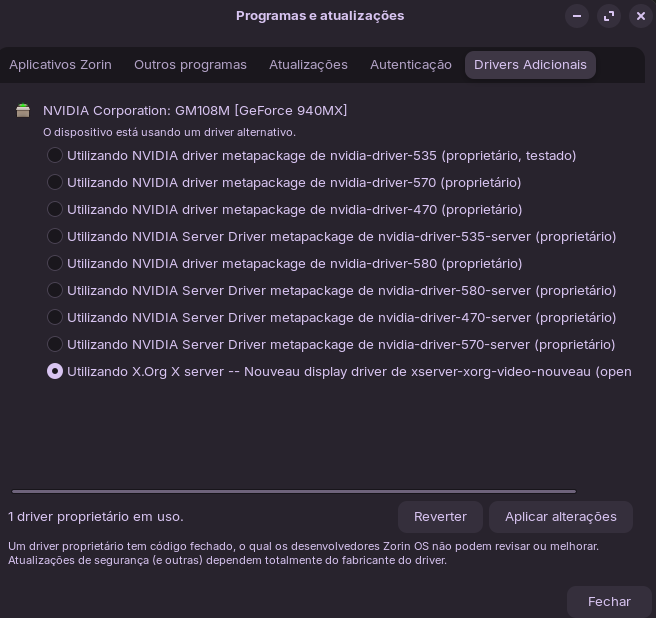Choose nvidia-driver-470 proprietary driver
This screenshot has width=656, height=618.
(x=55, y=209)
